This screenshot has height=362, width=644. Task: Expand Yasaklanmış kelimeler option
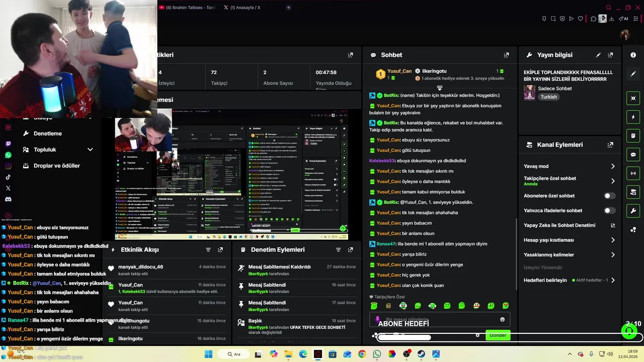(613, 255)
